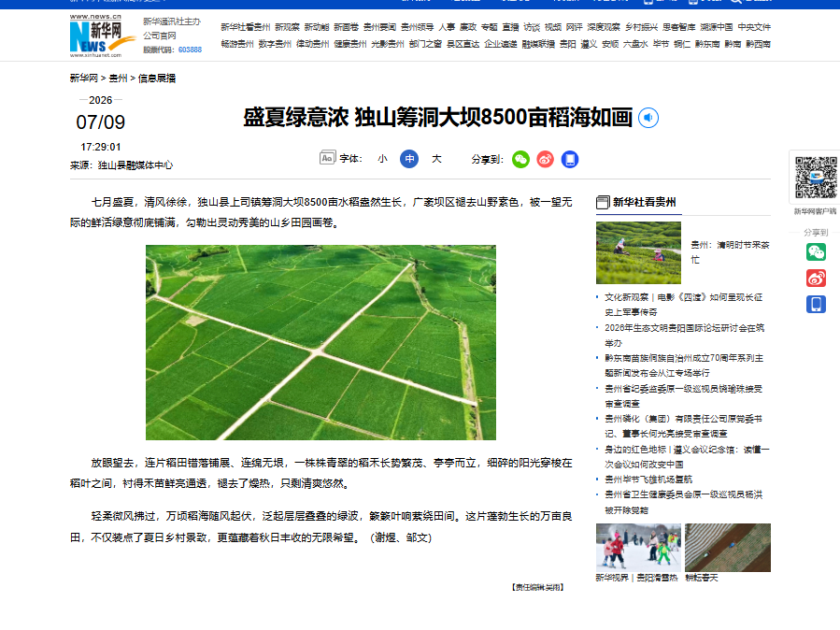The width and height of the screenshot is (840, 630).
Task: Open the 思客智库 navigation item
Action: [x=678, y=27]
